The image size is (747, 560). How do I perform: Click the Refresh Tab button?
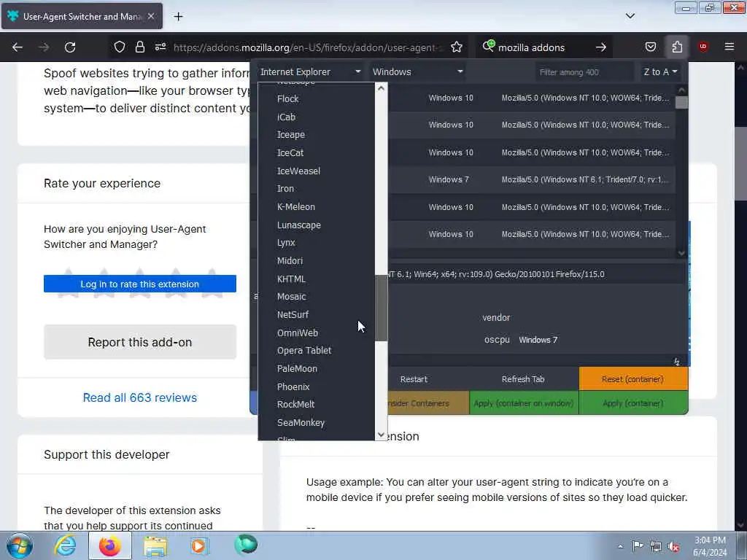click(522, 379)
